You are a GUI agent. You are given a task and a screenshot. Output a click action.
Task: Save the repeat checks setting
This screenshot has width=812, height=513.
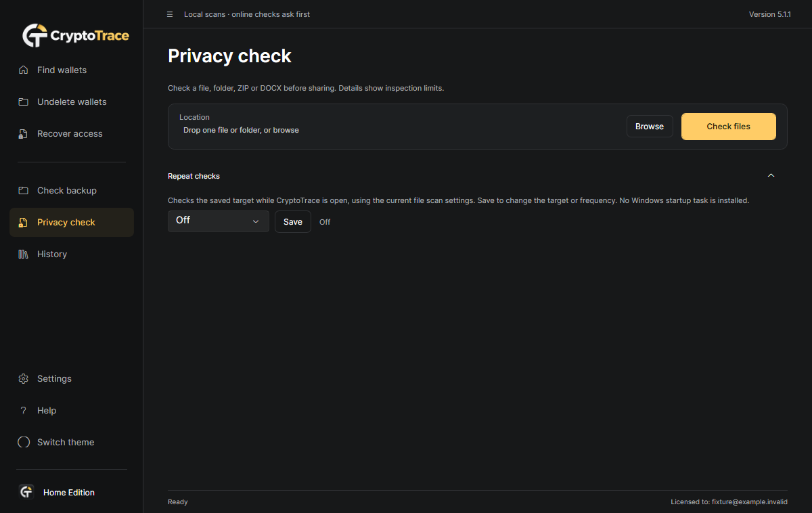pyautogui.click(x=293, y=222)
